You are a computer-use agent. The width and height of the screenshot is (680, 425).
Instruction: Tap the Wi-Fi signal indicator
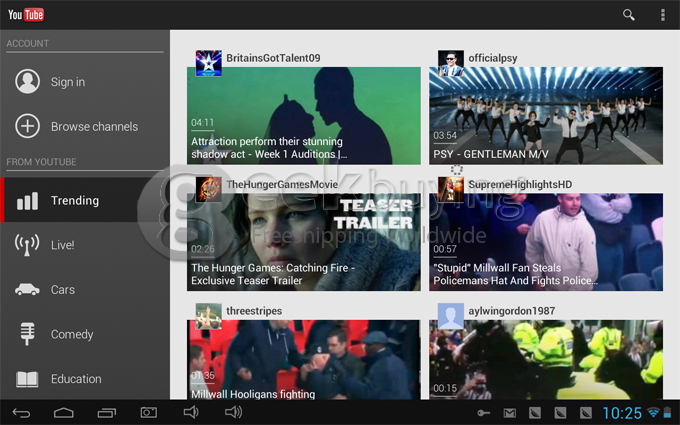pyautogui.click(x=653, y=412)
